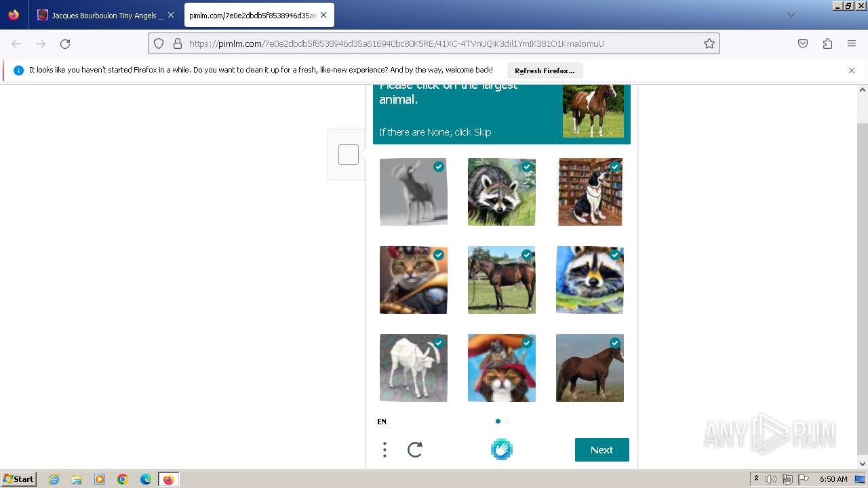
Task: Click the first progress dot
Action: tap(498, 421)
